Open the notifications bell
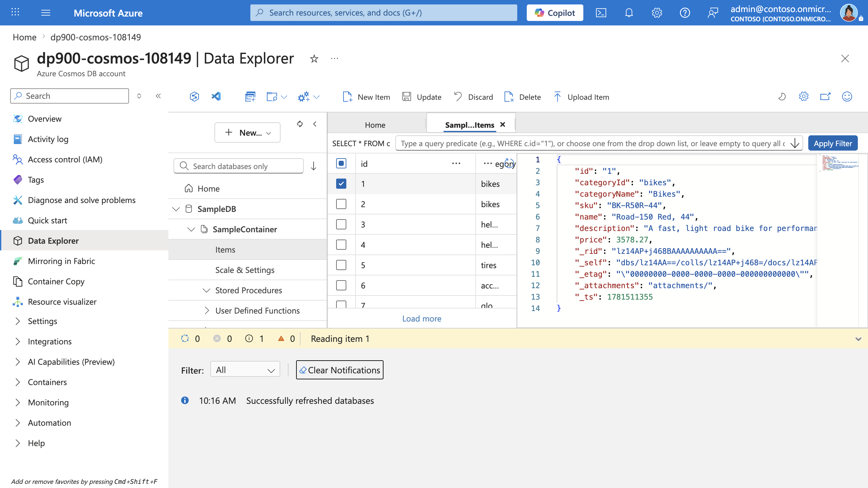This screenshot has height=488, width=868. 629,13
